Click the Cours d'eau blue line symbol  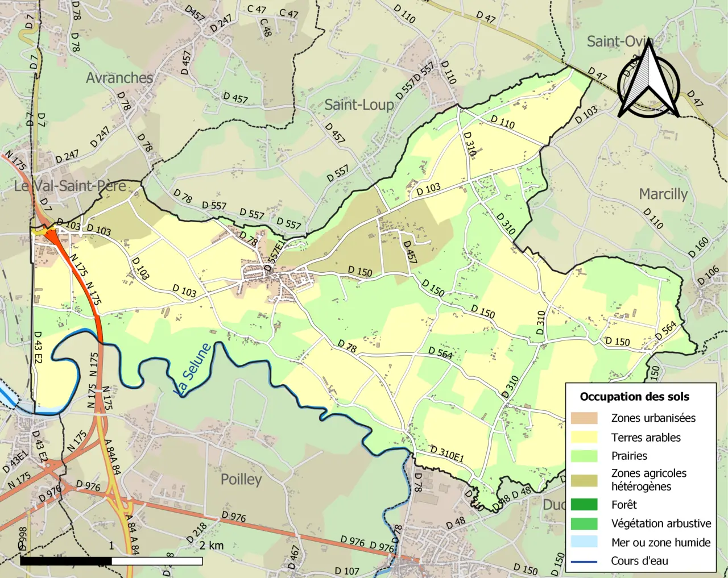point(584,562)
